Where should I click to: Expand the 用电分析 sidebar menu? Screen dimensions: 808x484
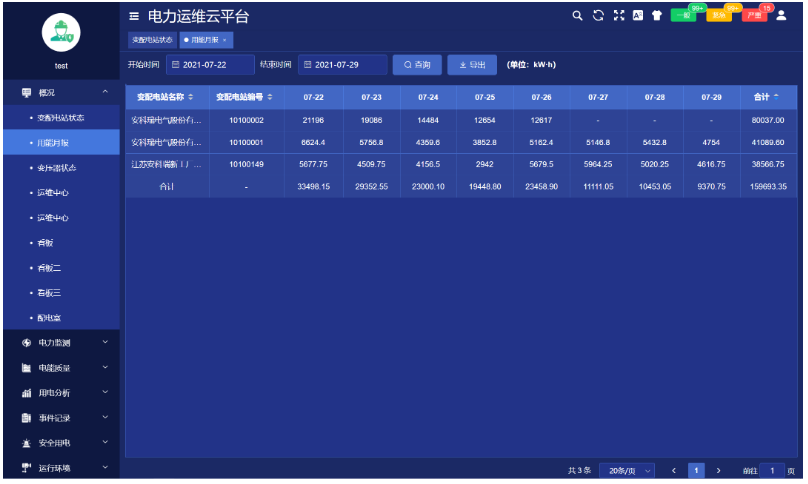60,393
